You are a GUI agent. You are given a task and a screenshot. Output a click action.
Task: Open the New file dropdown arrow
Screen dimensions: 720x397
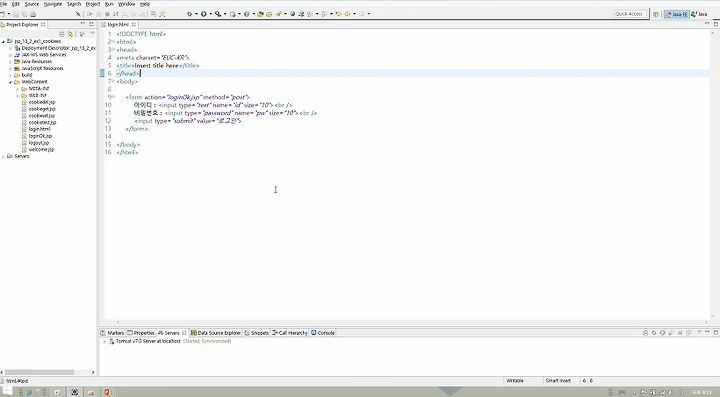pos(9,14)
